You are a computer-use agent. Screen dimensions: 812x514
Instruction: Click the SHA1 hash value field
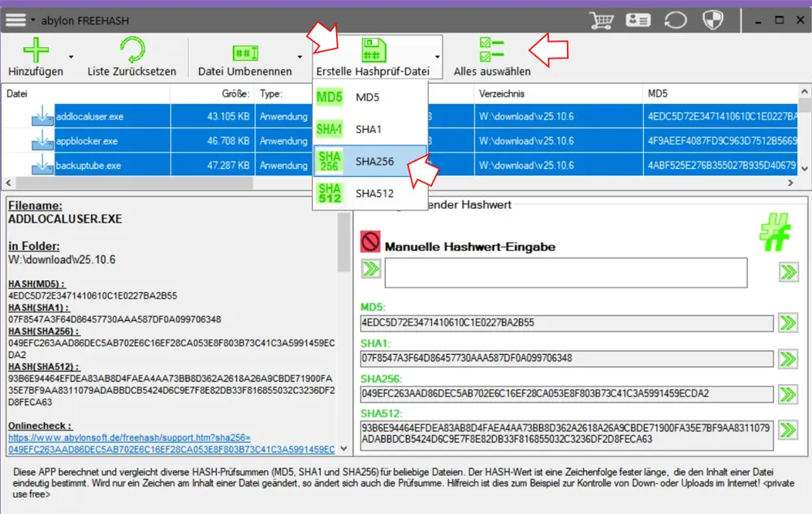(x=567, y=358)
